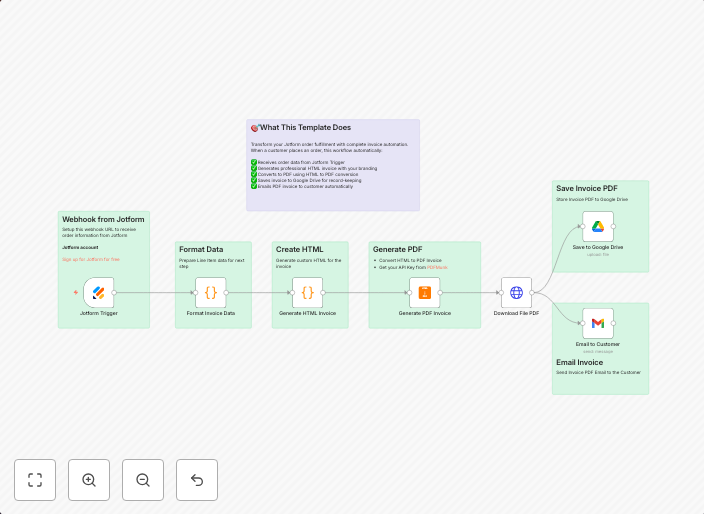The image size is (704, 514).
Task: Fit workflow to view with the fullscreen button
Action: click(35, 480)
